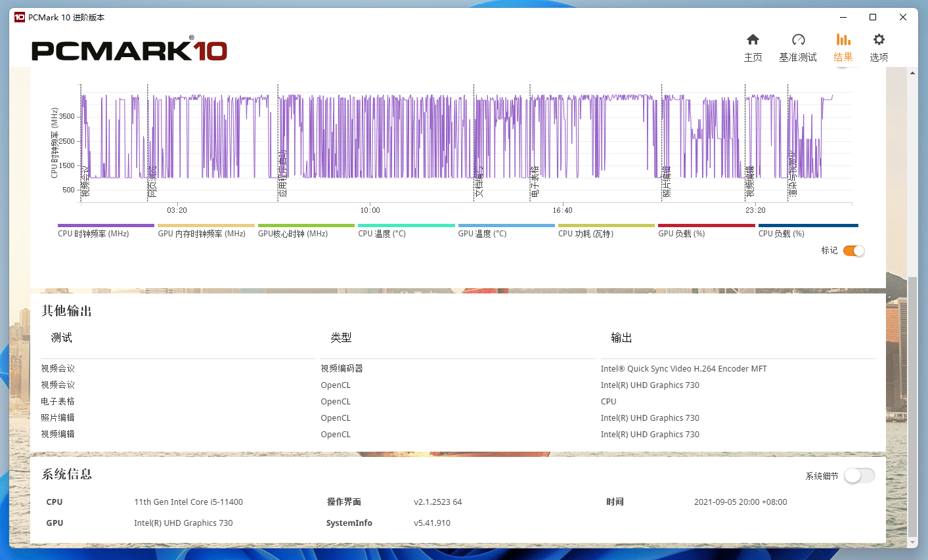Open the 结果 results tab

pyautogui.click(x=843, y=48)
